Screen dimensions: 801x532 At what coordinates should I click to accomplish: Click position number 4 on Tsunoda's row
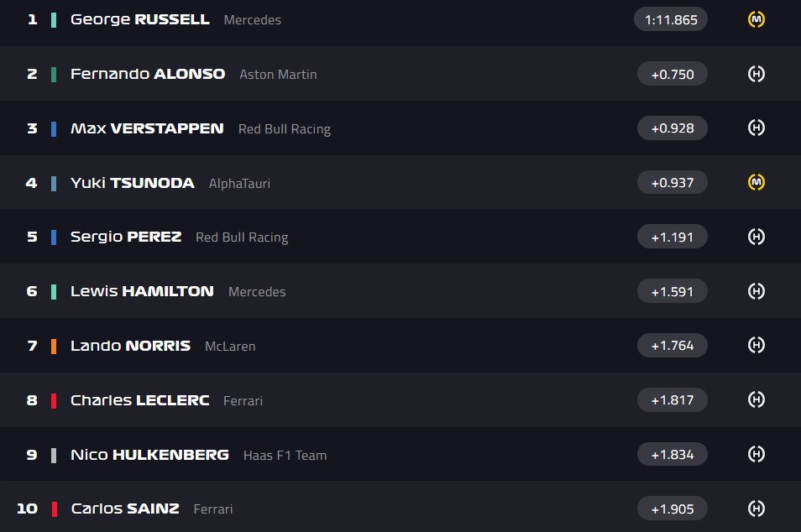tap(32, 183)
